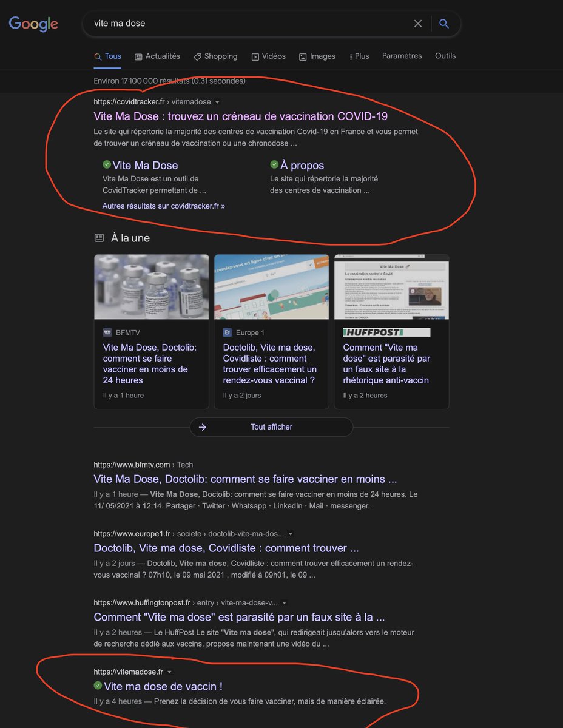Click 'Il y a 1 heure' on BFMTV card
Image resolution: width=563 pixels, height=728 pixels.
[123, 395]
